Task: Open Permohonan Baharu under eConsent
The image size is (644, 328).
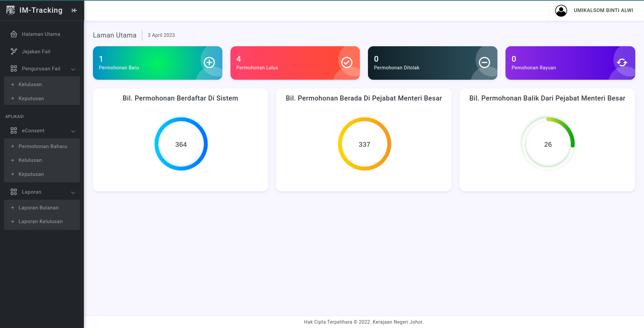Action: click(43, 146)
